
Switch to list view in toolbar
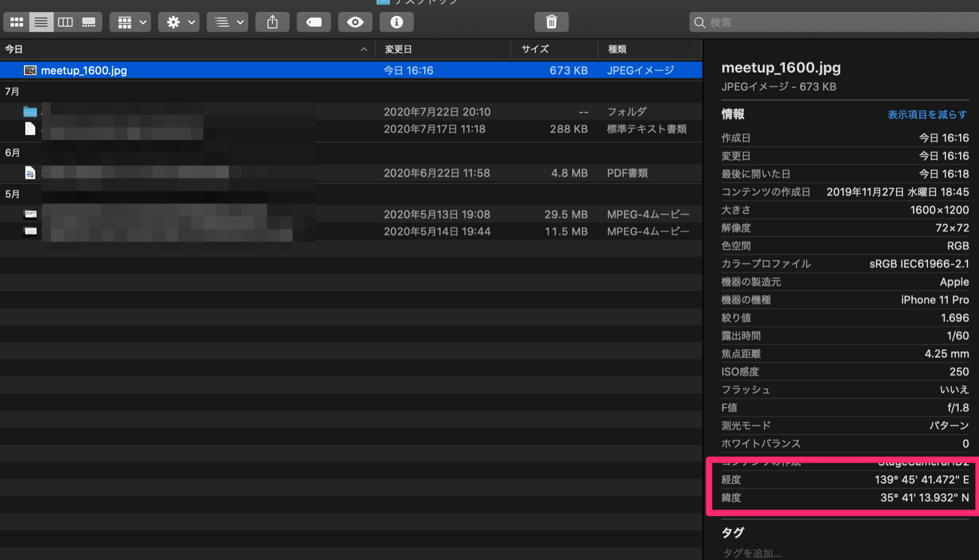(41, 23)
